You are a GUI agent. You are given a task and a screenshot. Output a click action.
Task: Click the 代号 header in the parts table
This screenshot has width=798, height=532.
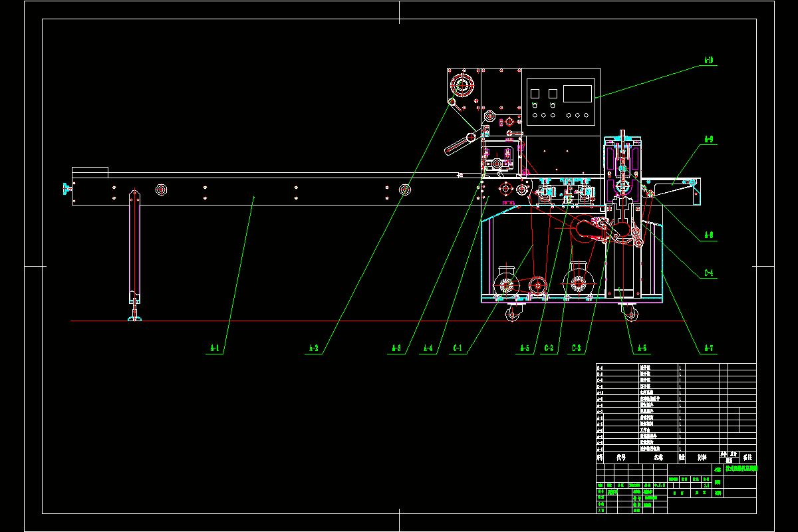tap(621, 458)
